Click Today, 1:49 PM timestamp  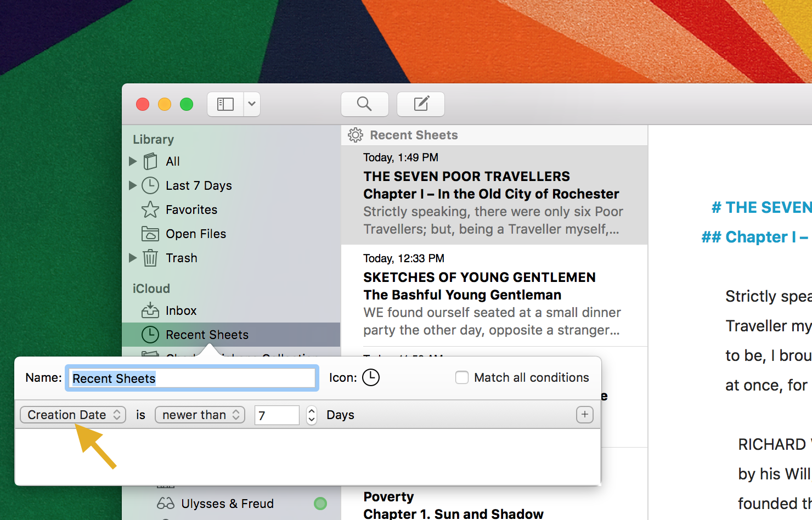click(x=401, y=157)
